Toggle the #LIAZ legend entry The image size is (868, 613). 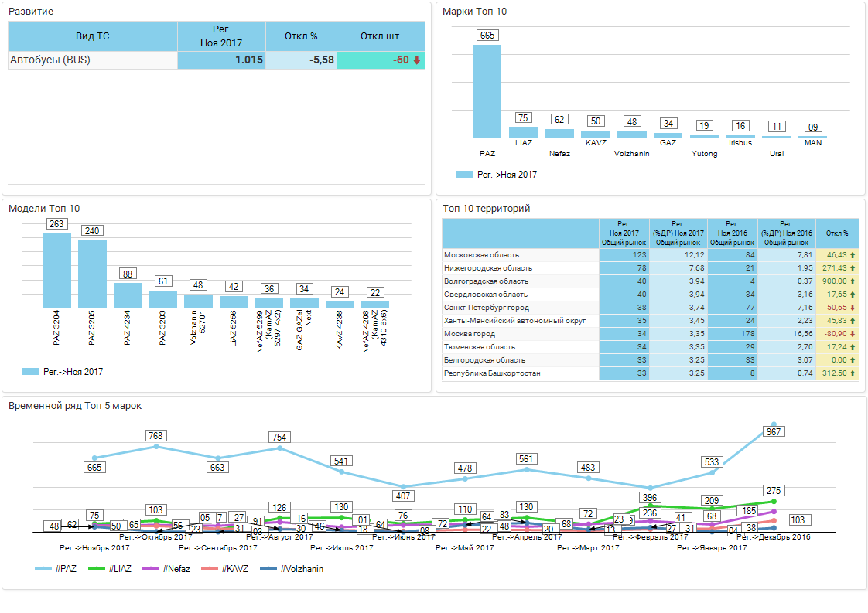click(110, 569)
